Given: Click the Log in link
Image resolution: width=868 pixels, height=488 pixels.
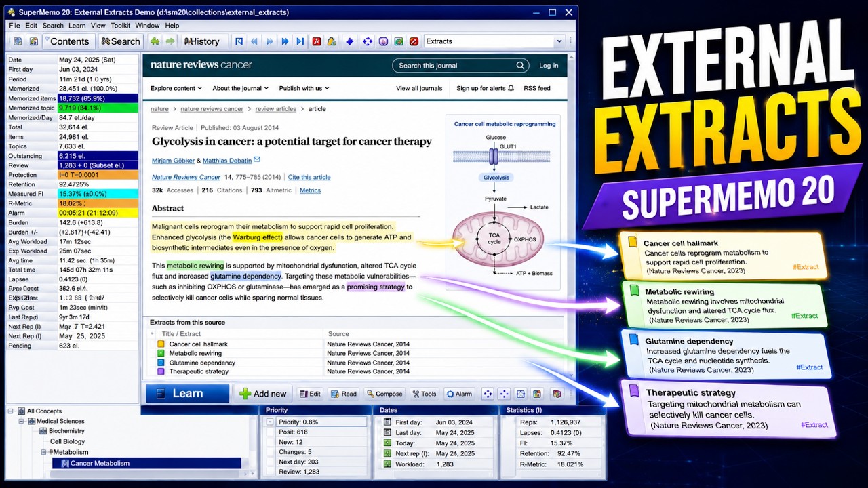Looking at the screenshot, I should click(549, 66).
